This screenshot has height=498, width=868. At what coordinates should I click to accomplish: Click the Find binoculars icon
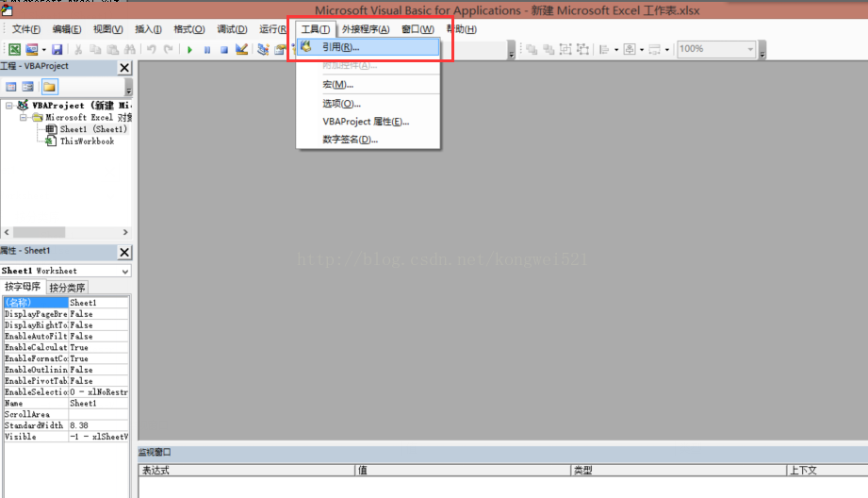coord(129,49)
